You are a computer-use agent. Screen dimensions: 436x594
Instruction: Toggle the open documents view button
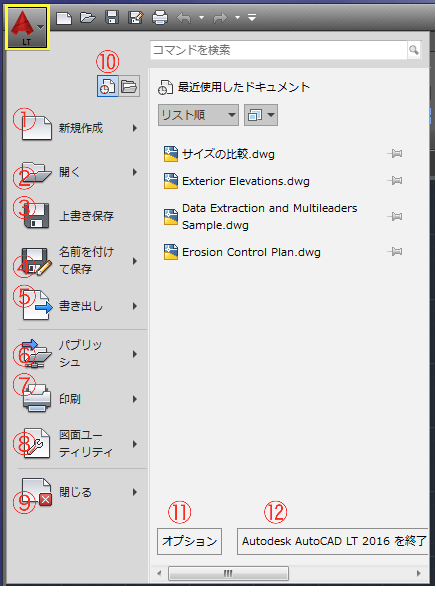pyautogui.click(x=129, y=86)
